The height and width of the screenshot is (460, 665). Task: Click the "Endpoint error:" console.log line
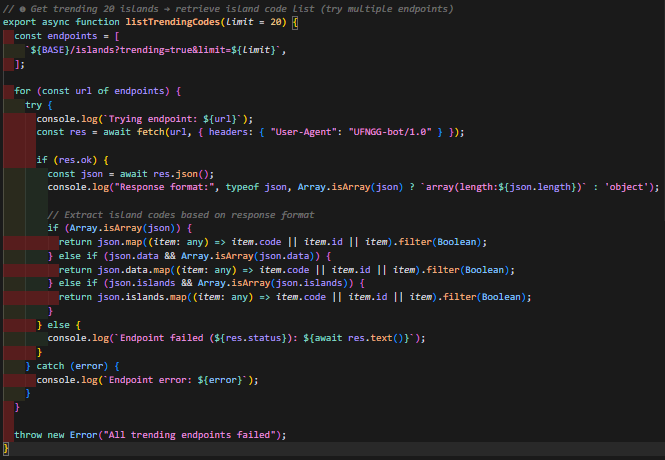(147, 380)
